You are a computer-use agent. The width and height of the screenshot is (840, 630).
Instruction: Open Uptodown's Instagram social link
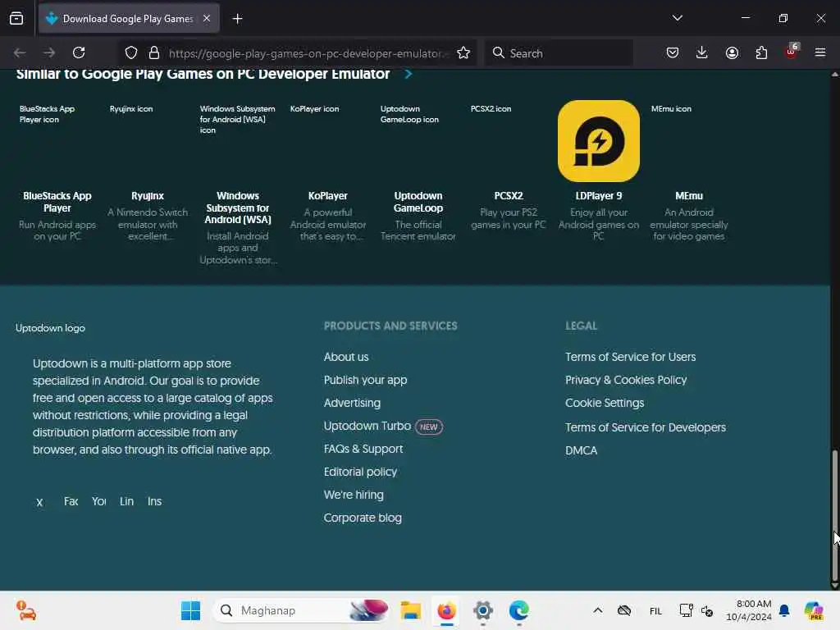[154, 501]
